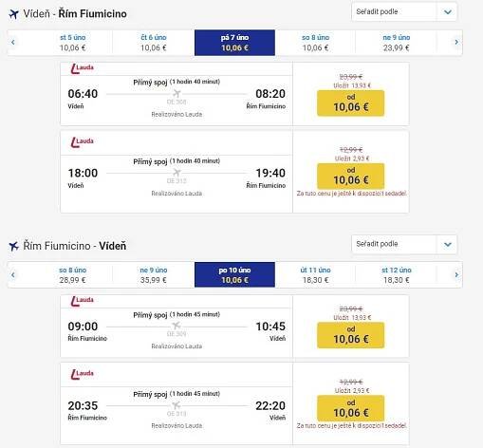This screenshot has height=448, width=483.
Task: Click the airplane icon beside Vídeň - Řím Fiumicino
Action: pyautogui.click(x=13, y=14)
